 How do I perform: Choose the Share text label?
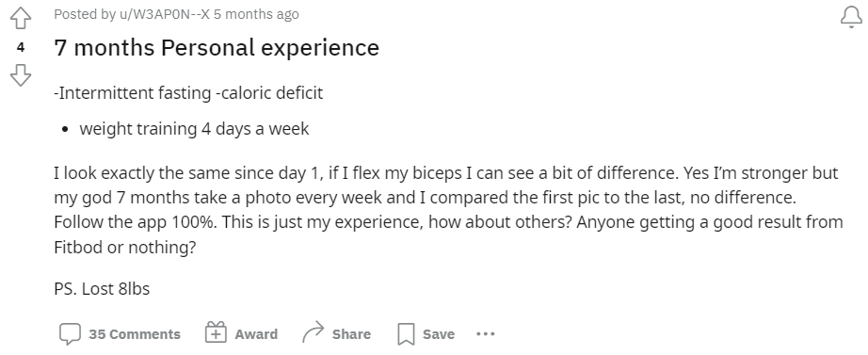(x=351, y=334)
